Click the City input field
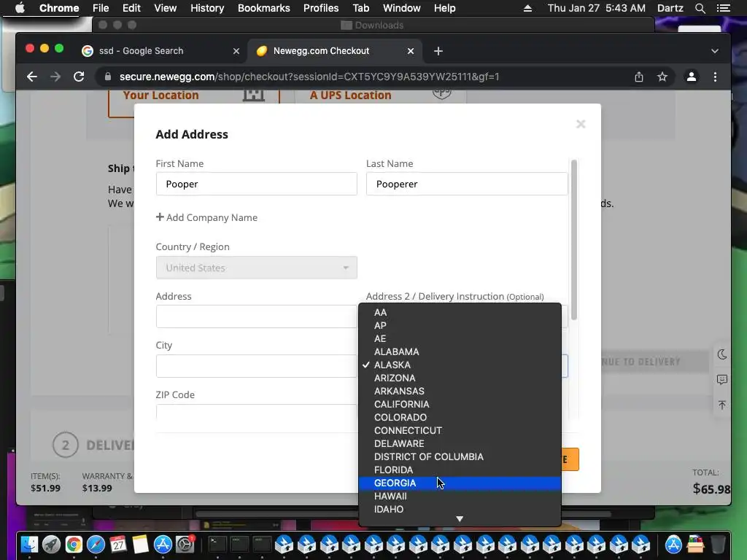 (256, 366)
